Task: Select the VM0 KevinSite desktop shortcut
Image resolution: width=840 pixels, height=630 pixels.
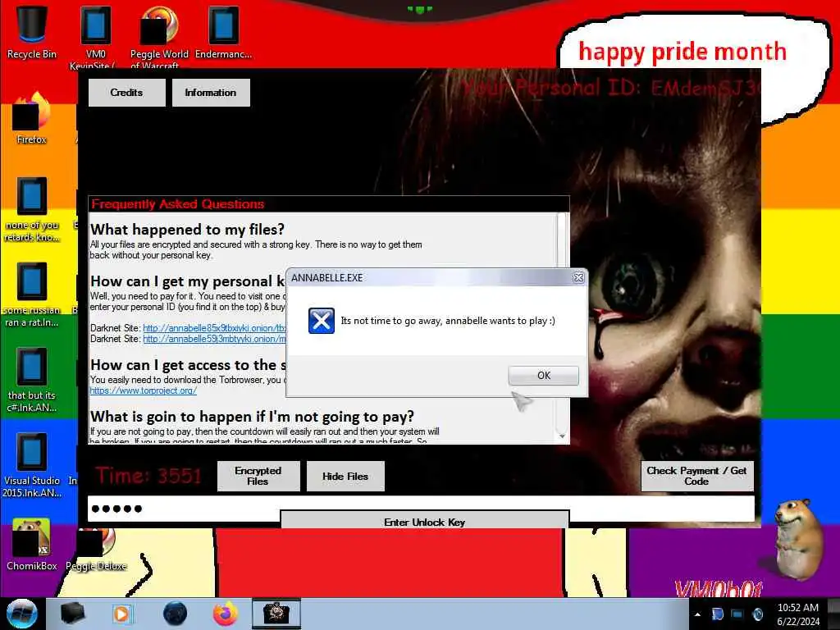Action: (95, 36)
